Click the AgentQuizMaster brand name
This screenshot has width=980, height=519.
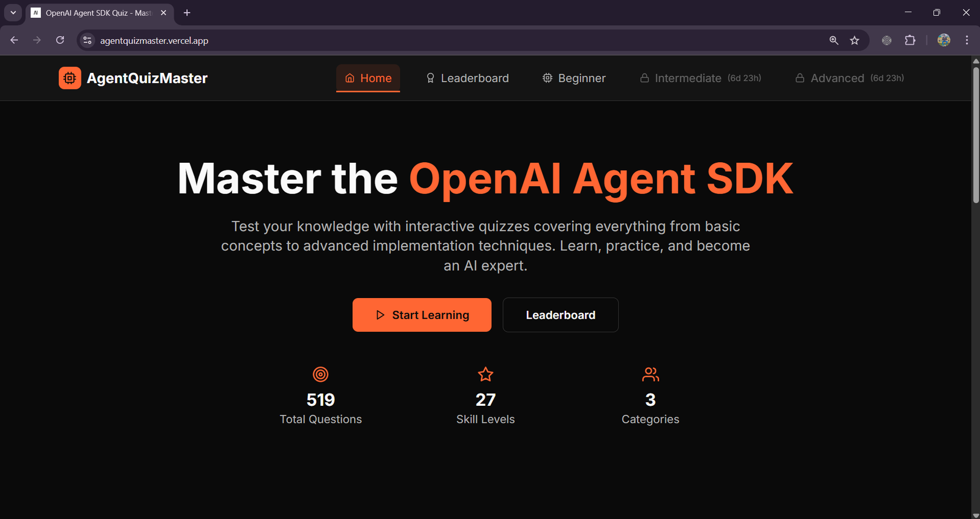[x=147, y=78]
